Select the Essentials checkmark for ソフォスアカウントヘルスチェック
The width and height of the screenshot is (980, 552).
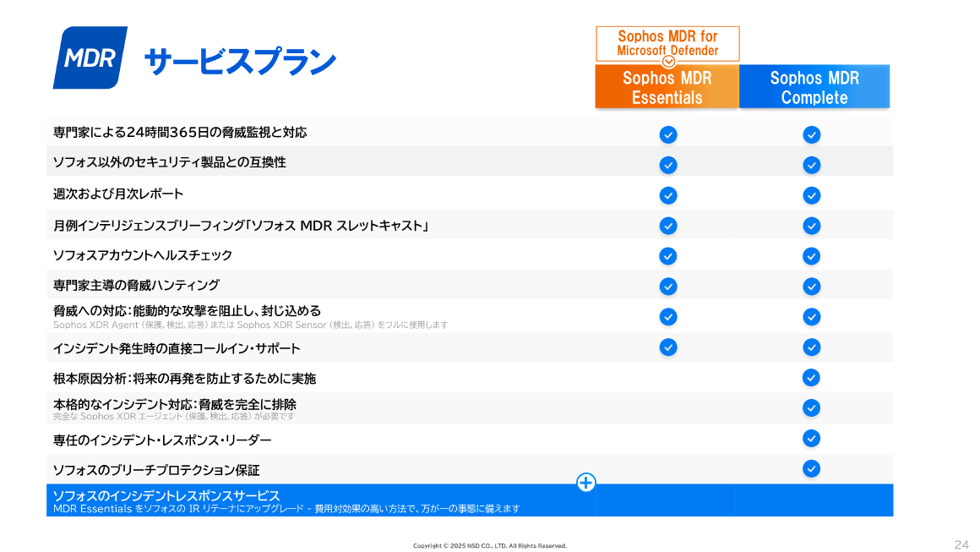668,256
